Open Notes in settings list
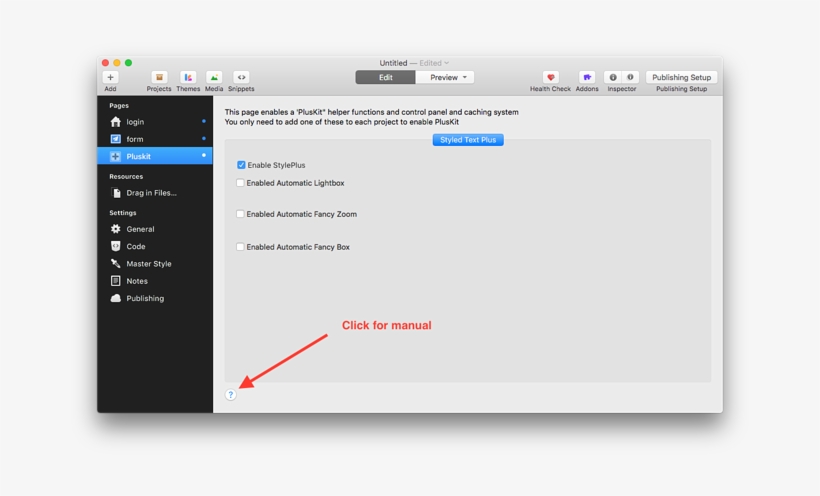 155,281
